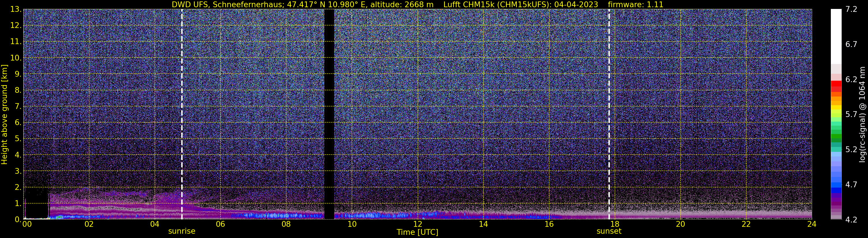Click the 'Lufft CHM15k (CHM15kUFS)' instrument text
Screen dimensions: 868x238
[x=497, y=5]
